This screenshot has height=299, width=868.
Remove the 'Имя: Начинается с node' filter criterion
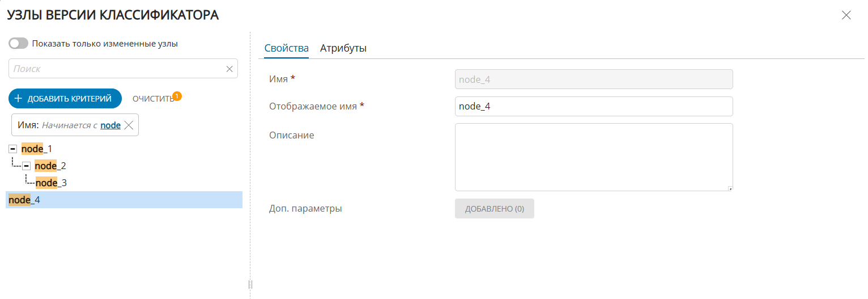(x=129, y=125)
